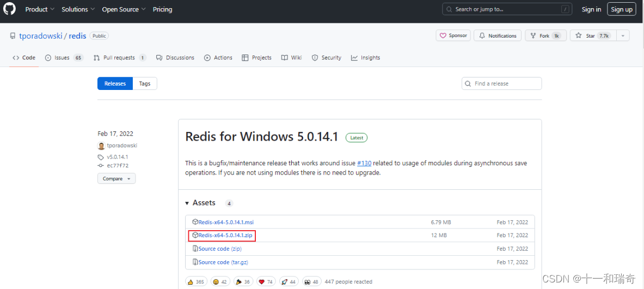Download Source code (tar.gz)
The width and height of the screenshot is (644, 289).
(x=223, y=262)
